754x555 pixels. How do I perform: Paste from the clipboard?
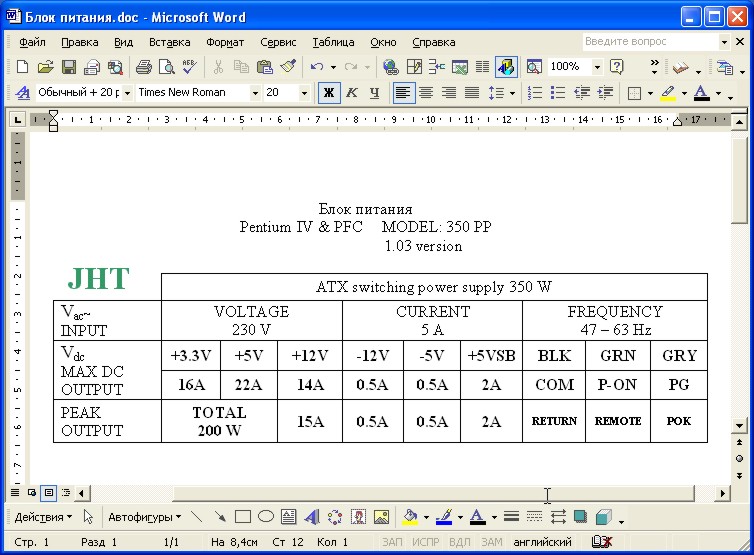tap(264, 66)
